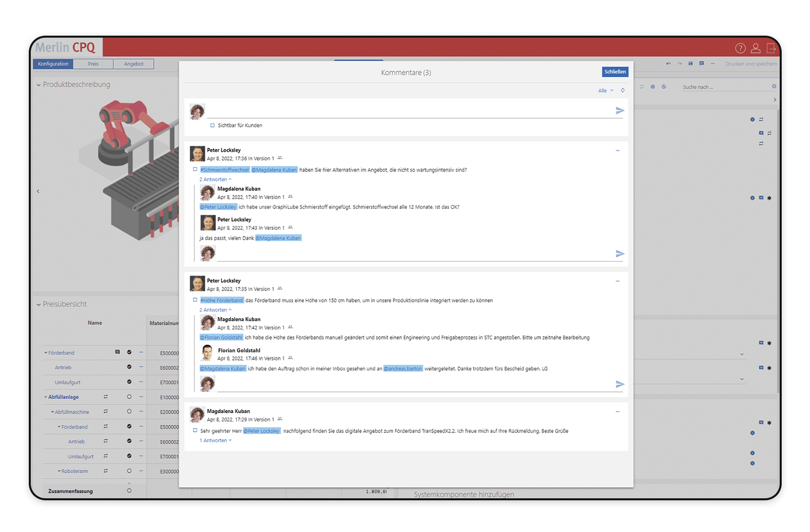Click the @andreas.barton mention
Screen dimensions: 810x532
point(403,368)
